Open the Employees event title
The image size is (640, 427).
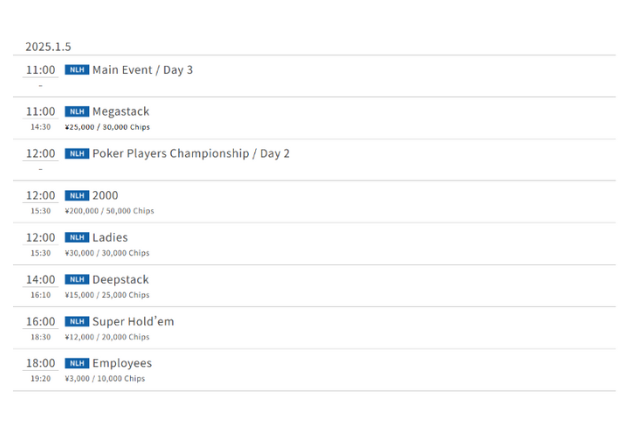[x=122, y=364]
